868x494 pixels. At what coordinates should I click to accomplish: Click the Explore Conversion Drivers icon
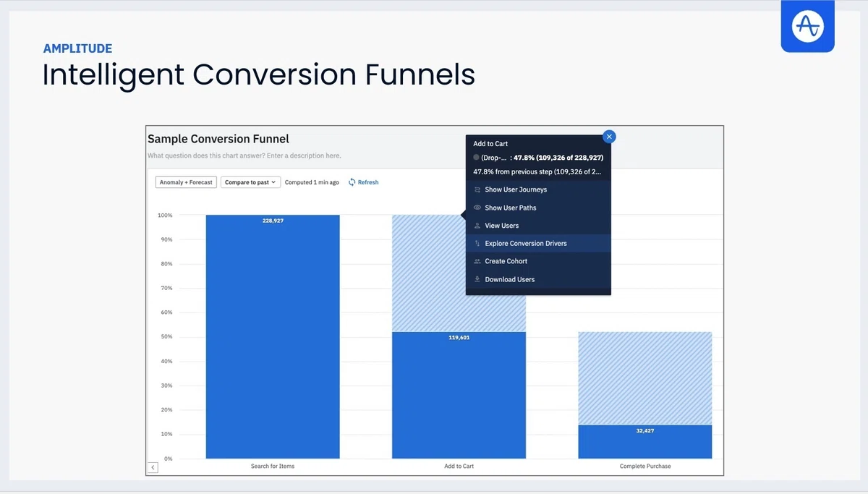(x=477, y=244)
